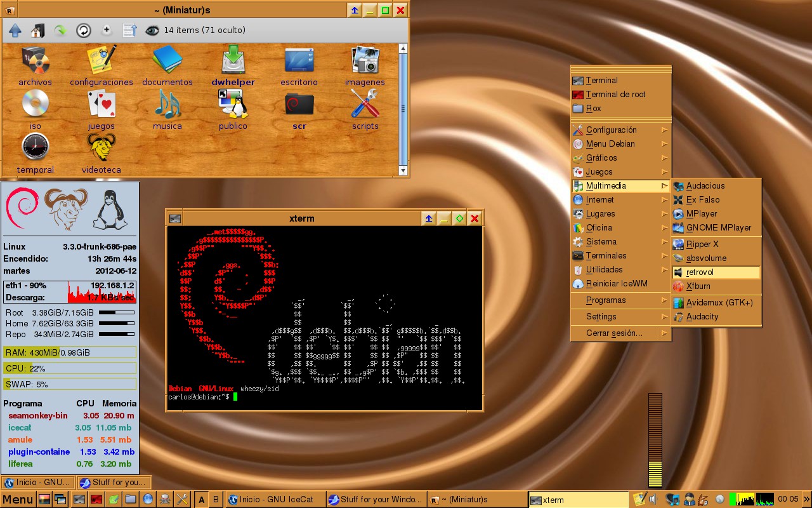Launch Xfburn from Multimedia submenu
The image size is (812, 508).
point(716,286)
